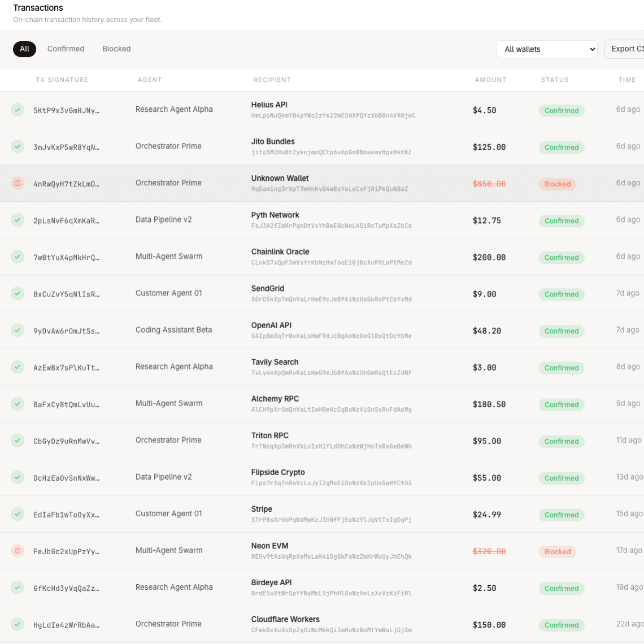Image resolution: width=644 pixels, height=644 pixels.
Task: Click blocked alert icon for 4nRwQyH7tZkLmD transaction
Action: tap(18, 183)
